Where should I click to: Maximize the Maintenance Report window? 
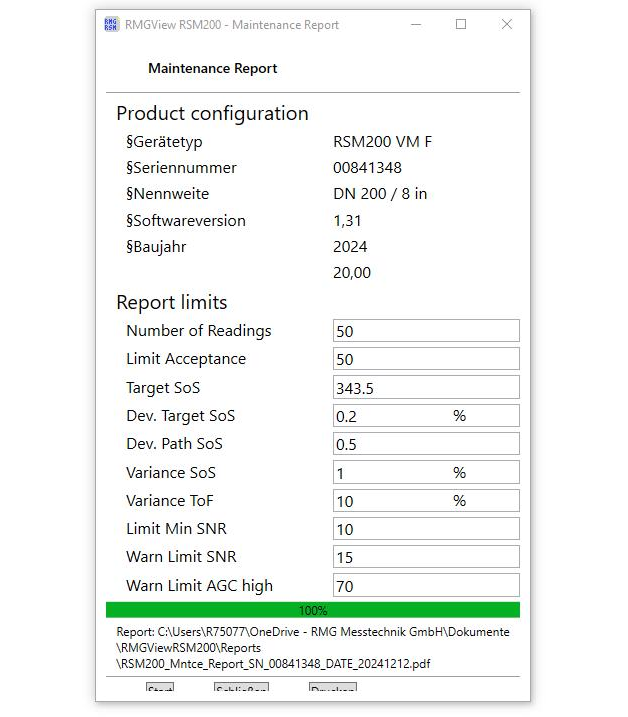tap(461, 25)
